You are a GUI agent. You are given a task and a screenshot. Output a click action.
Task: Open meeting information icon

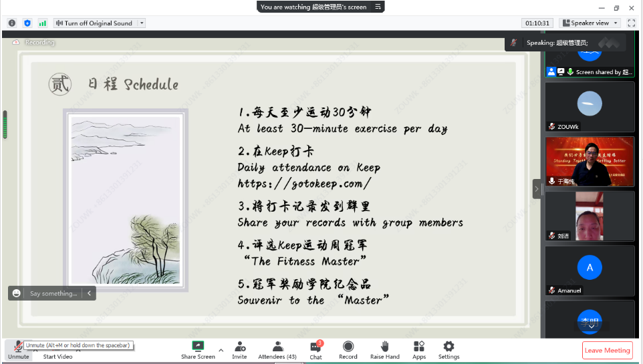pos(12,23)
